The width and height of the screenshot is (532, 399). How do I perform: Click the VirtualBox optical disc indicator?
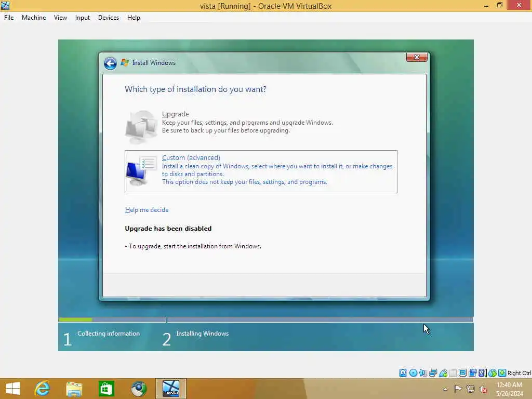point(413,373)
